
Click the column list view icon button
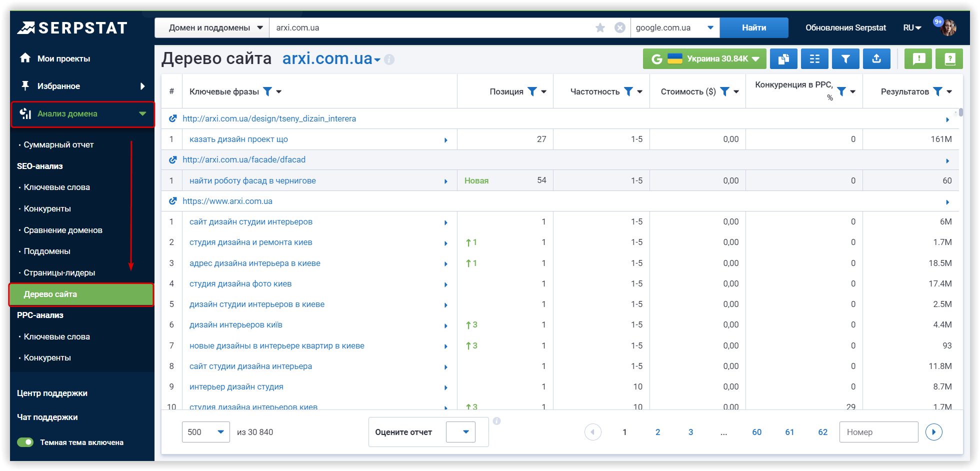pos(814,59)
